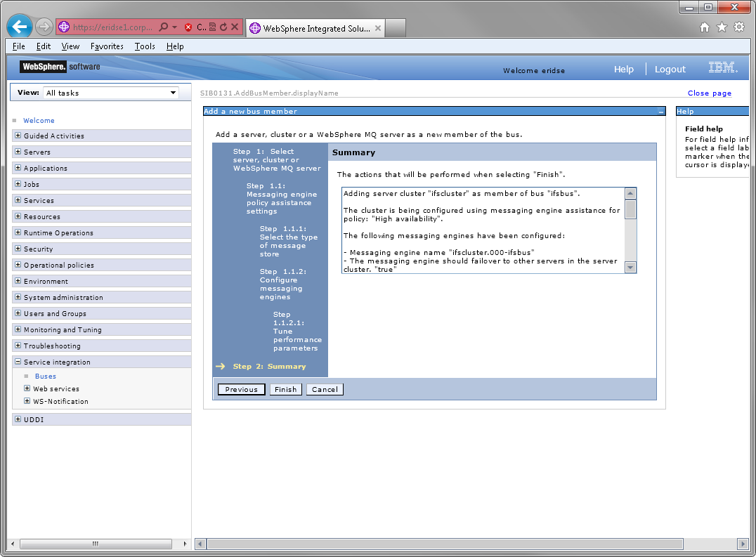756x557 pixels.
Task: Go to Step 1.1.2.1: Tune performance parameters
Action: pyautogui.click(x=297, y=332)
